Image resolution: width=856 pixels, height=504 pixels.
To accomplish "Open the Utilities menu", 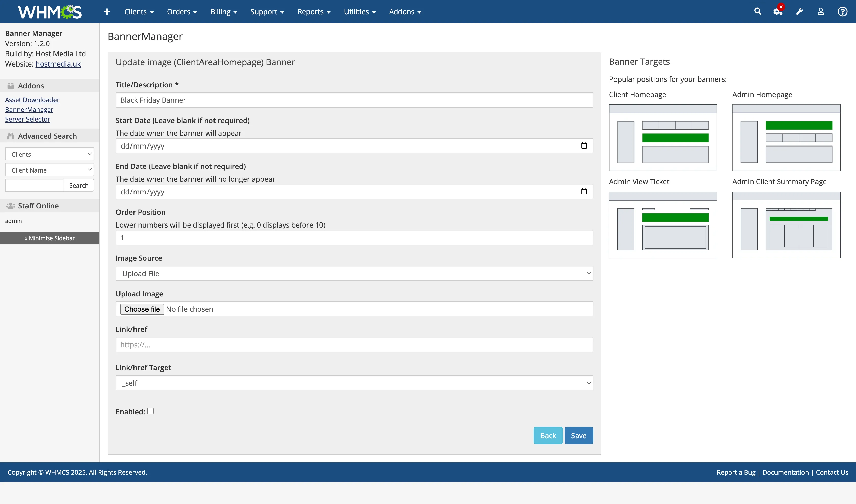I will [x=360, y=11].
